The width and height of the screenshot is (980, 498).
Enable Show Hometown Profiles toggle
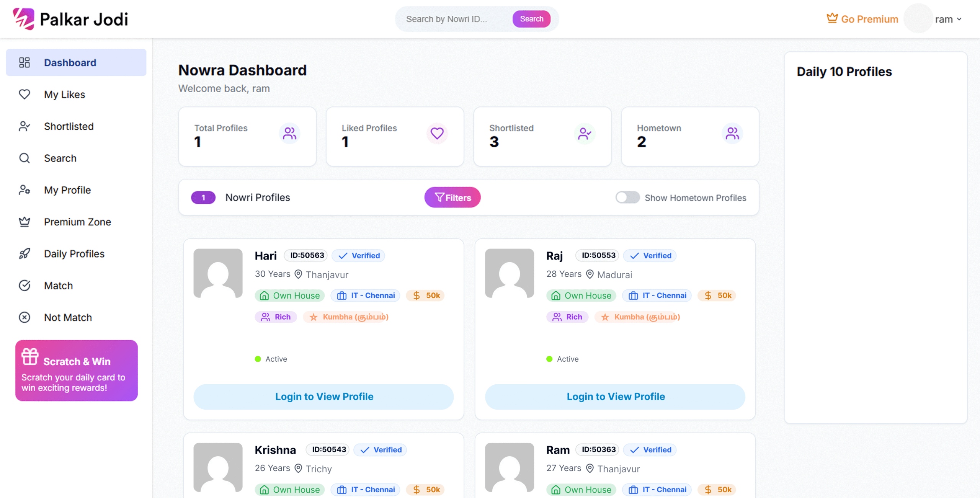tap(627, 198)
